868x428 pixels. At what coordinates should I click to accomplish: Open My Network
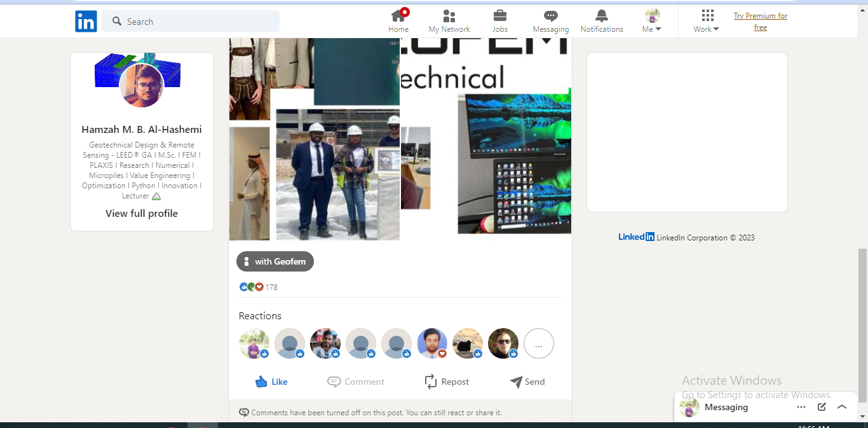[449, 21]
